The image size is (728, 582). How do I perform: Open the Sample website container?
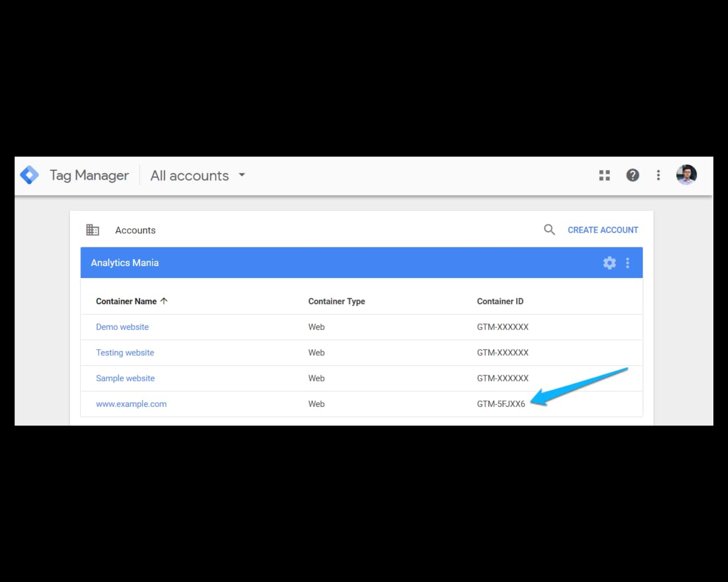(x=125, y=378)
